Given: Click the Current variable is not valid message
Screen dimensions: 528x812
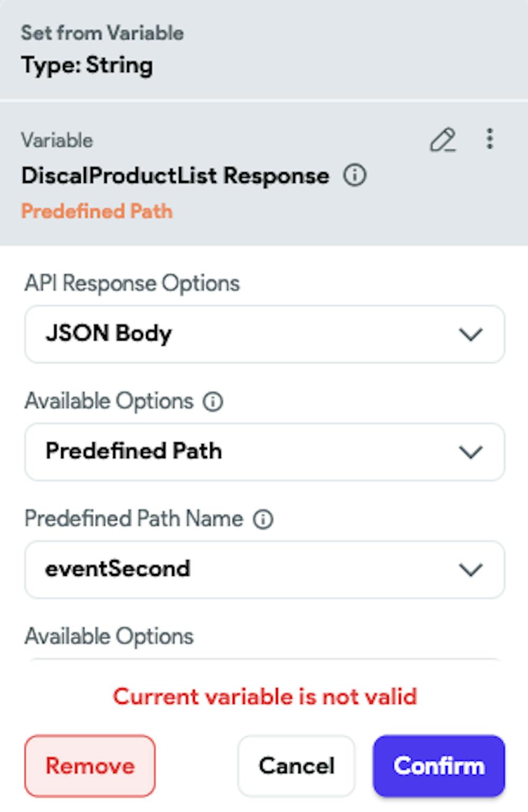Looking at the screenshot, I should [265, 697].
